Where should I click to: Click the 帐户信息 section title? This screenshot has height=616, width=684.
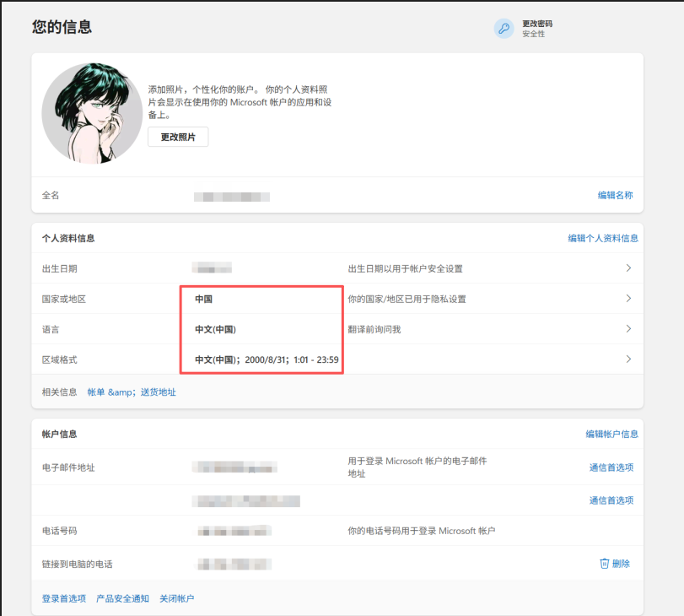(x=59, y=434)
